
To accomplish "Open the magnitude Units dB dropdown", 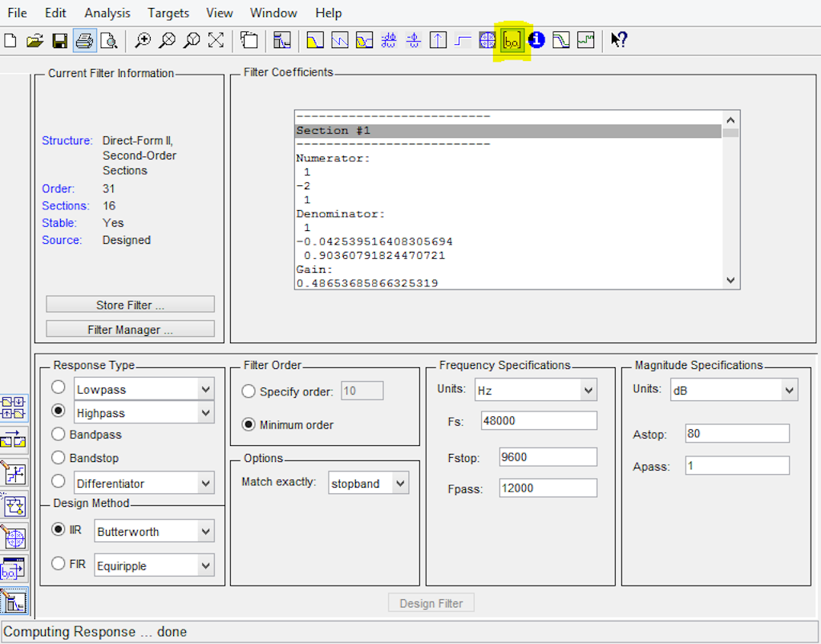I will coord(789,391).
